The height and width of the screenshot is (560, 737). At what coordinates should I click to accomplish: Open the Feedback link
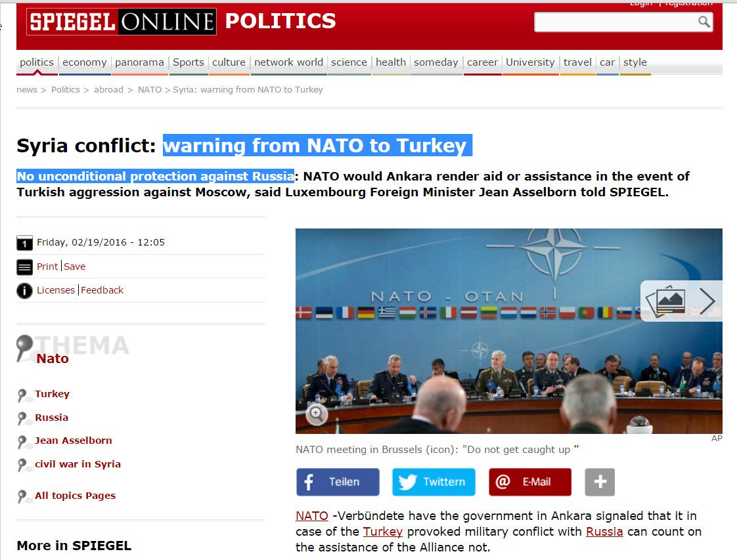[x=102, y=290]
